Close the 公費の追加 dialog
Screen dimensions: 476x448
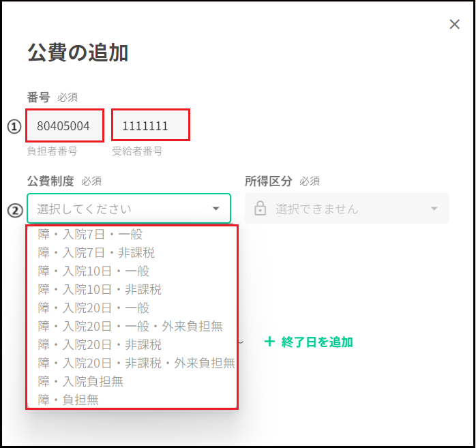[x=454, y=25]
